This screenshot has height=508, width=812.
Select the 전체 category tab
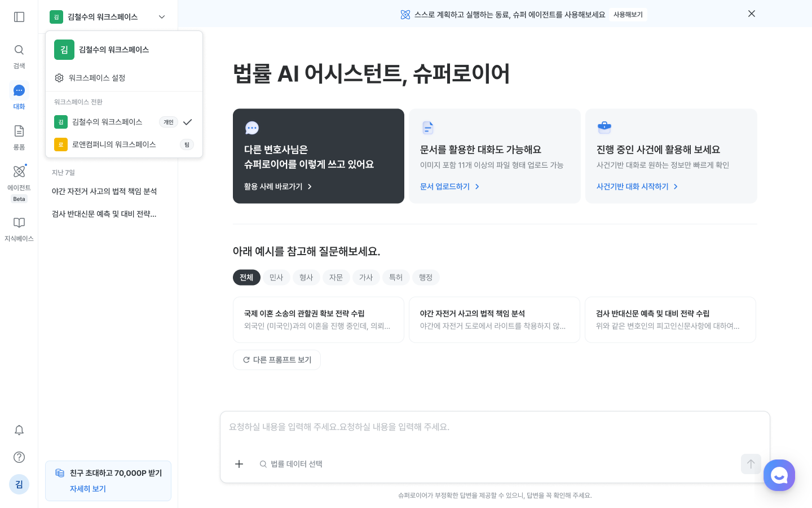(246, 278)
